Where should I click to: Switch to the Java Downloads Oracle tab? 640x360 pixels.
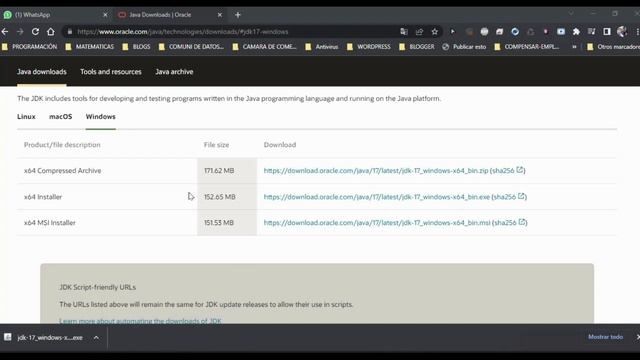coord(169,15)
